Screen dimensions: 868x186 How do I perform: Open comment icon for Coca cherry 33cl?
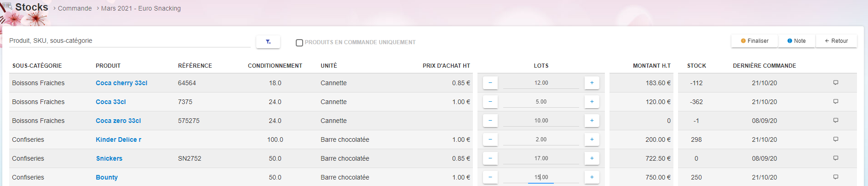(835, 83)
